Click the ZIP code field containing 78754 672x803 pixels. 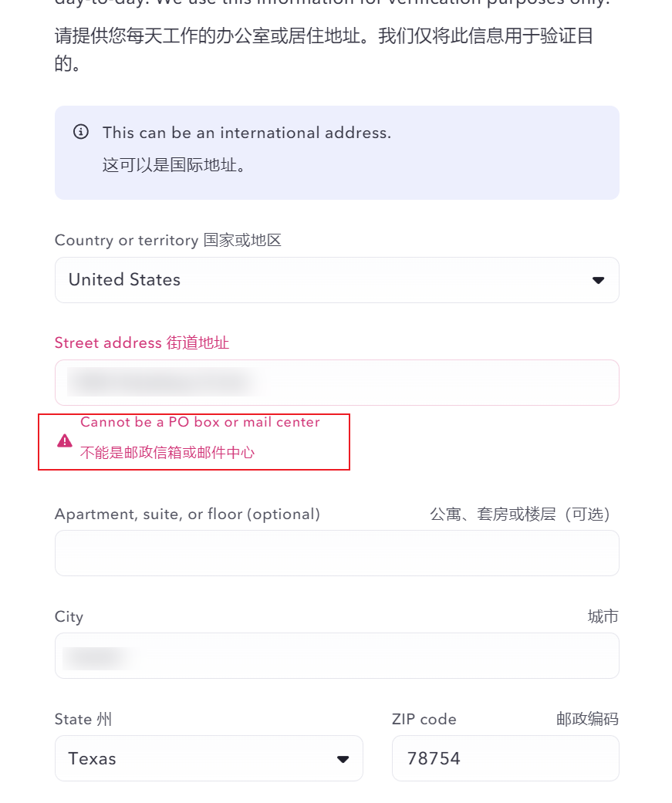(505, 759)
